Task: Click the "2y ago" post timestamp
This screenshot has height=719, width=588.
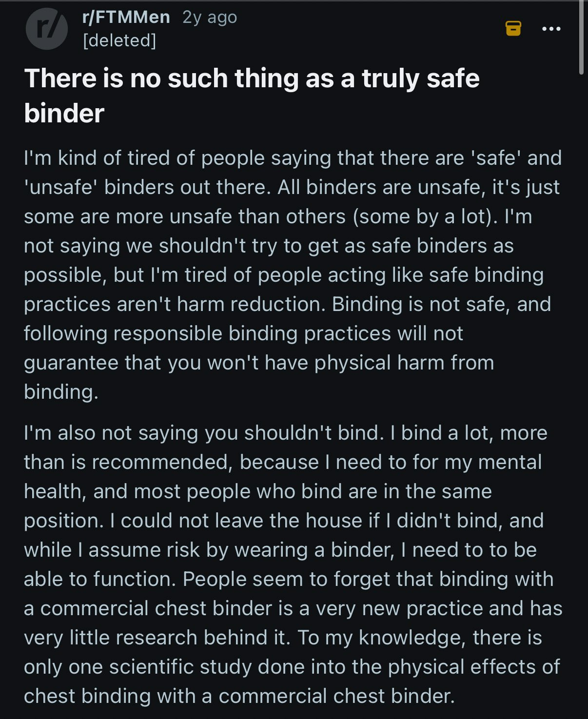Action: (210, 17)
